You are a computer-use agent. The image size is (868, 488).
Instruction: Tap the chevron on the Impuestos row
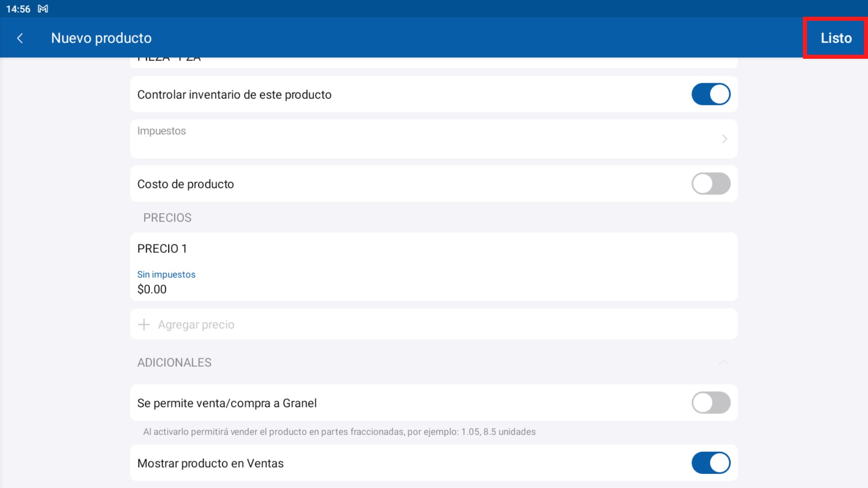coord(724,139)
